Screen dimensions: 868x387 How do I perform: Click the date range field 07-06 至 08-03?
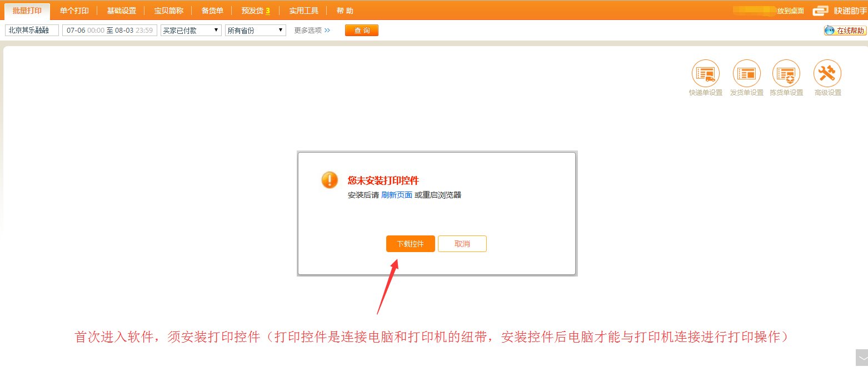109,31
